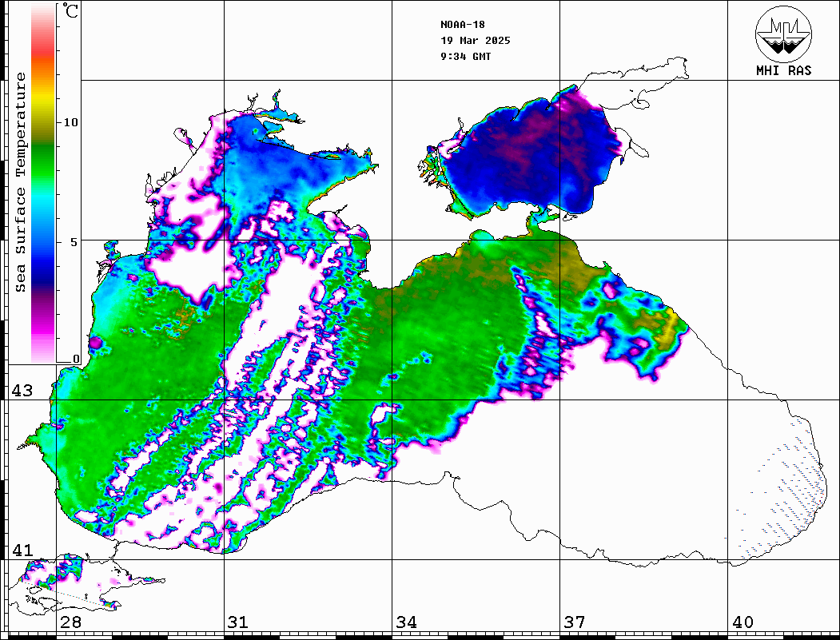Click the 'Sea Surface Temperature' legend title
840x640 pixels.
tap(20, 182)
